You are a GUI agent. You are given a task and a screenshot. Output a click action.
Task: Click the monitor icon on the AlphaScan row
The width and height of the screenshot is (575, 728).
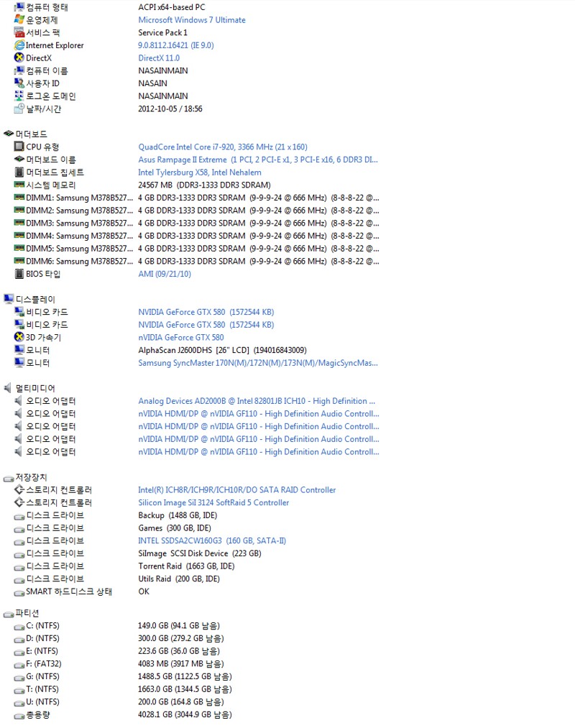tap(19, 350)
